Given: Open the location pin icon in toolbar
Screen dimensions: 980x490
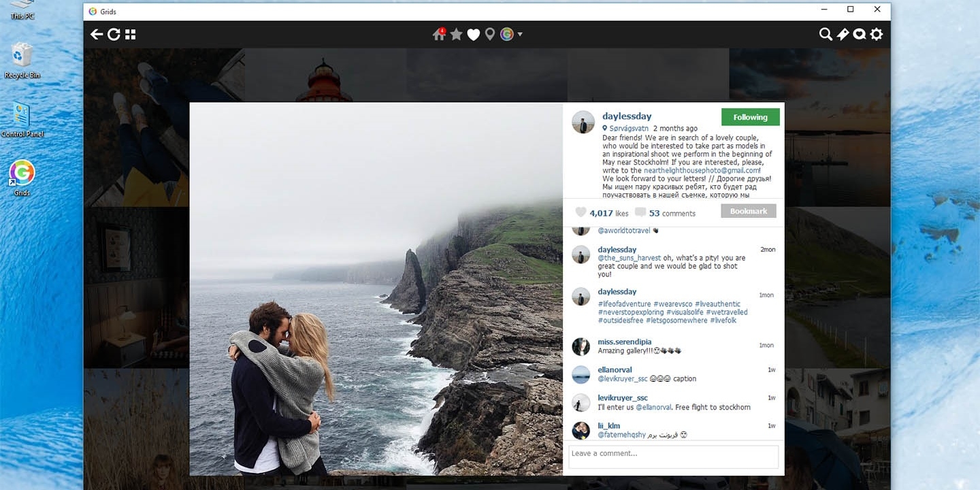Looking at the screenshot, I should [490, 34].
